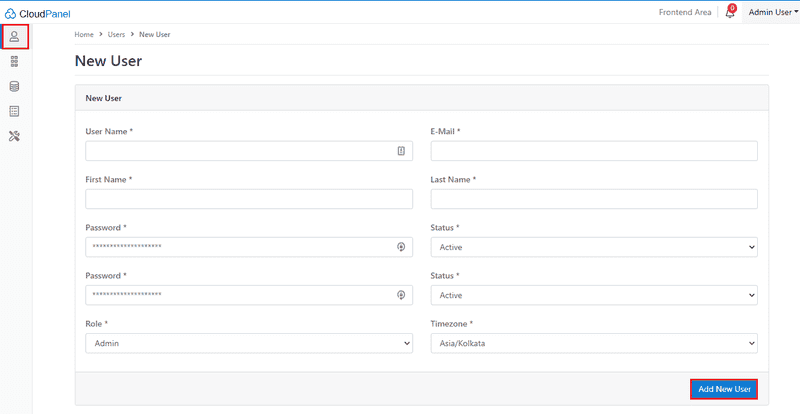800x414 pixels.
Task: Focus the E-Mail input field
Action: click(x=593, y=151)
